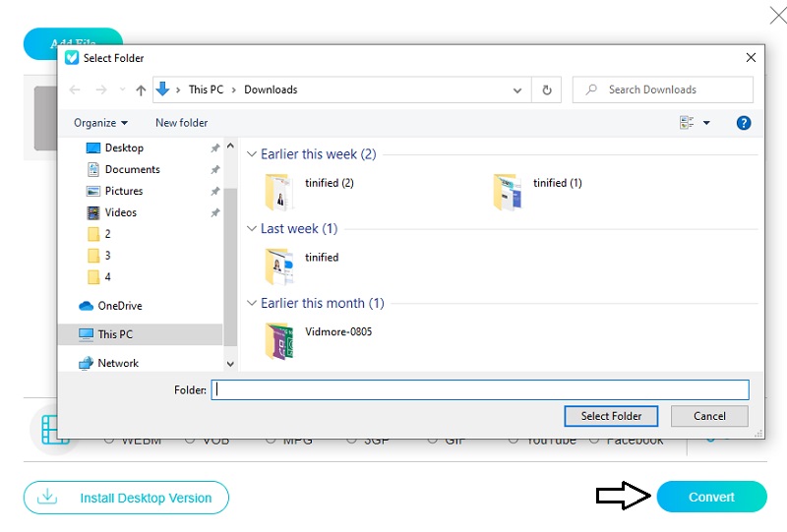Image resolution: width=787 pixels, height=532 pixels.
Task: Cancel the folder selection dialog
Action: tap(709, 416)
